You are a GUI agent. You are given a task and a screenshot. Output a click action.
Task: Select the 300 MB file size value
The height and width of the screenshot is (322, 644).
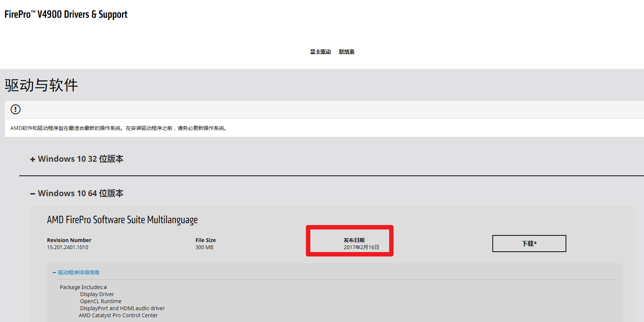click(204, 247)
